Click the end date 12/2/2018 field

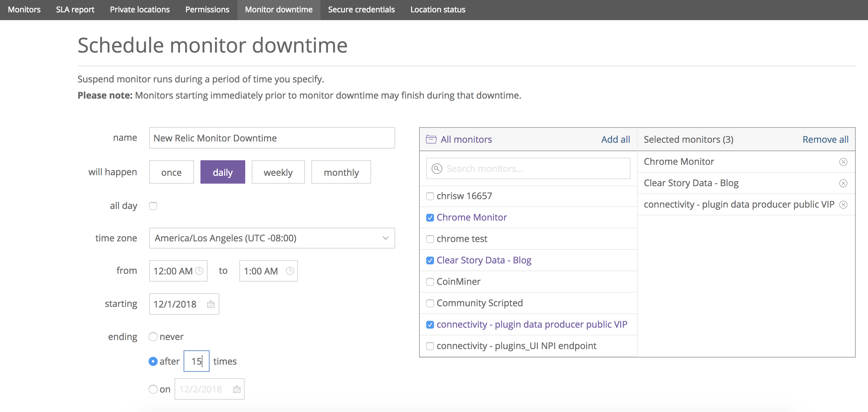pos(209,389)
